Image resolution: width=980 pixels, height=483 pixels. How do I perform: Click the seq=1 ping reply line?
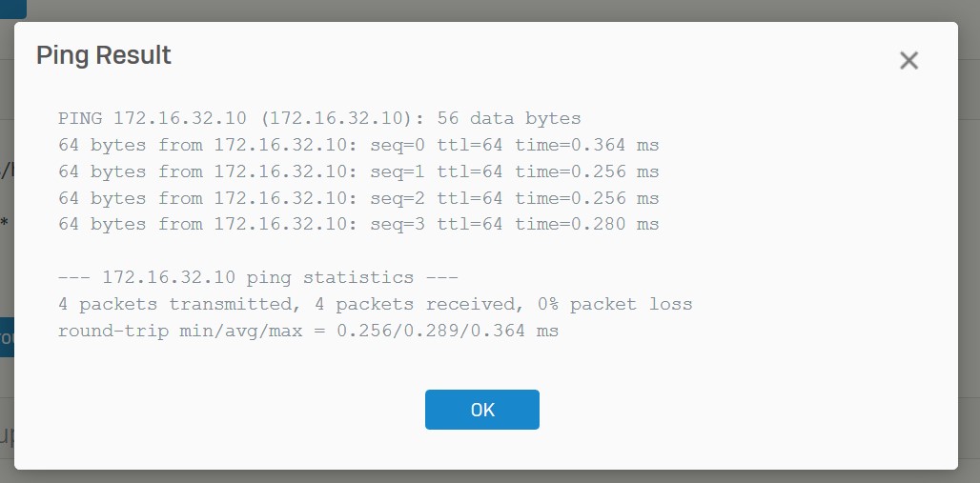point(358,172)
